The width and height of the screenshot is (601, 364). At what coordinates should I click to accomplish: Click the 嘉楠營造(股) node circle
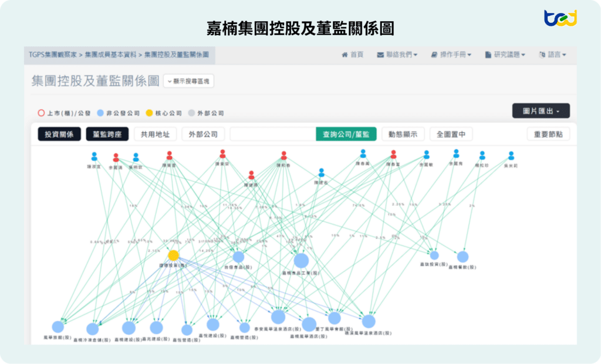pyautogui.click(x=245, y=328)
